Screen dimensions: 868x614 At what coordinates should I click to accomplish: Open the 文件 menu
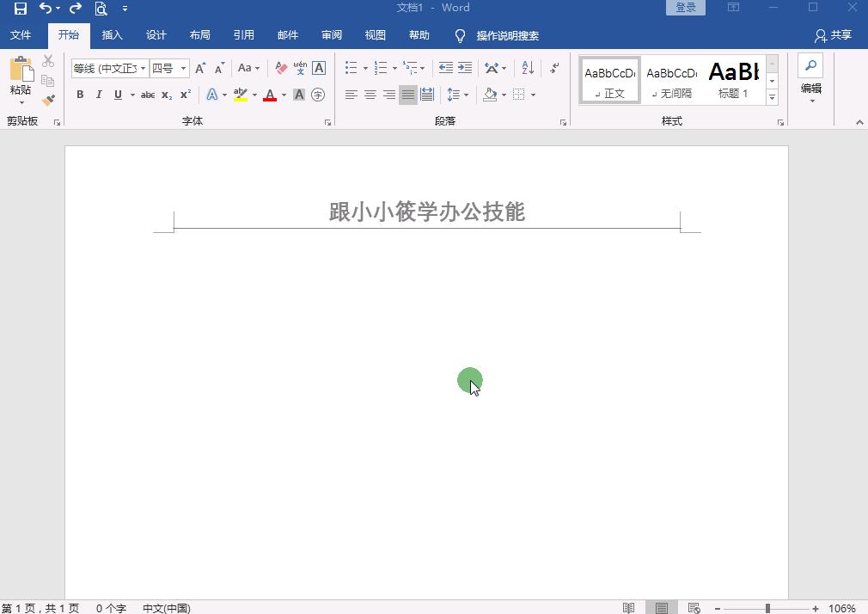[x=21, y=35]
